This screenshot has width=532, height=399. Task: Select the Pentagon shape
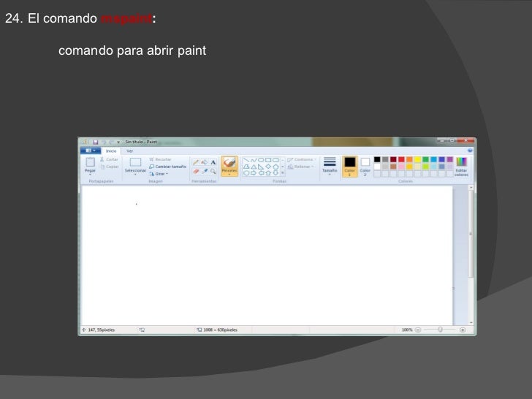(x=275, y=167)
